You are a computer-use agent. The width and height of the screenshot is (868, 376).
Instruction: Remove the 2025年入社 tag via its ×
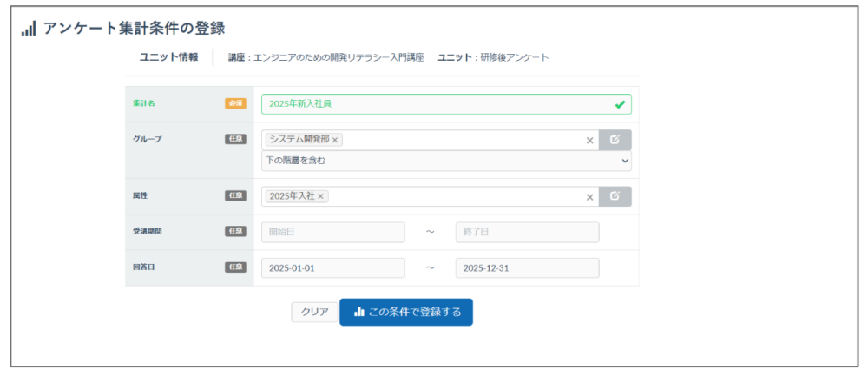click(x=320, y=197)
